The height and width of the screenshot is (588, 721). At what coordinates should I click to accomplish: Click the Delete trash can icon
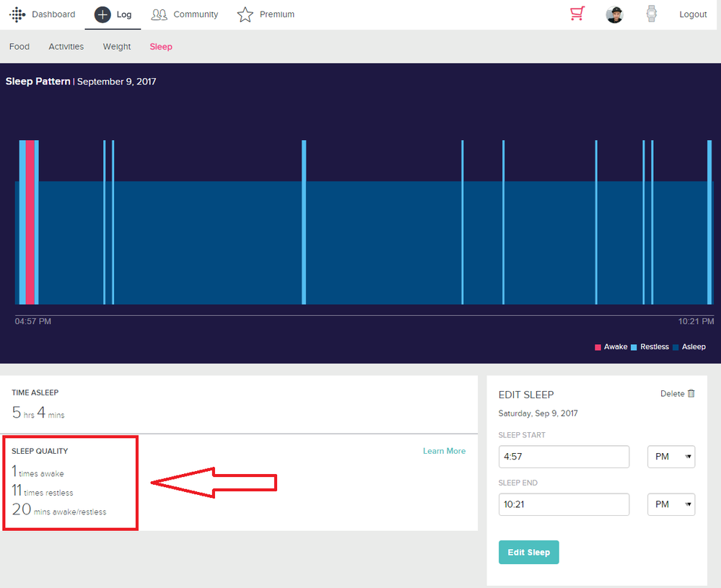[691, 393]
